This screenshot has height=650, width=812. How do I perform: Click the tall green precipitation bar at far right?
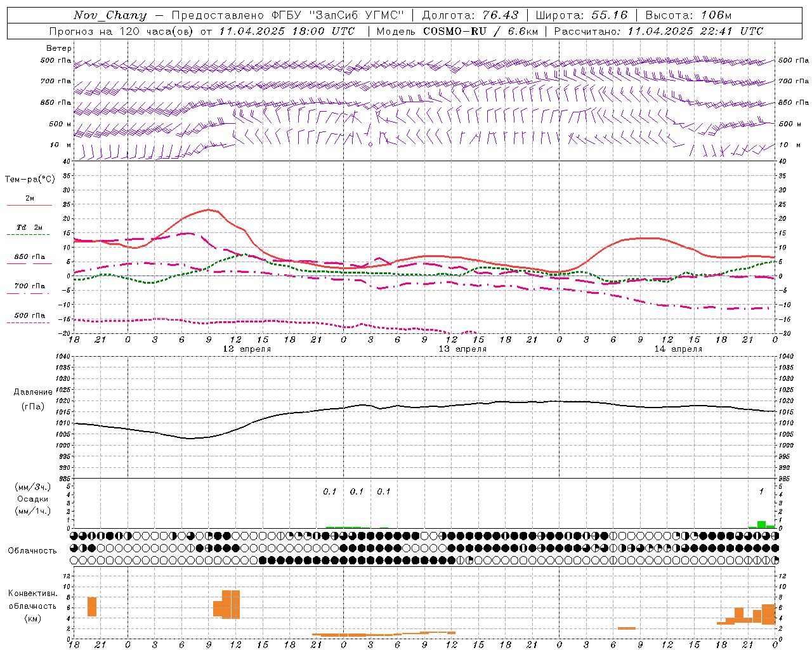pos(761,524)
